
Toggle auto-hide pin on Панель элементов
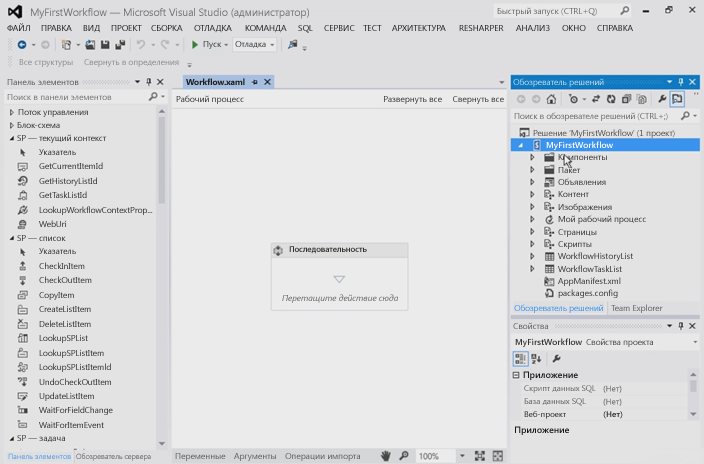pos(149,82)
